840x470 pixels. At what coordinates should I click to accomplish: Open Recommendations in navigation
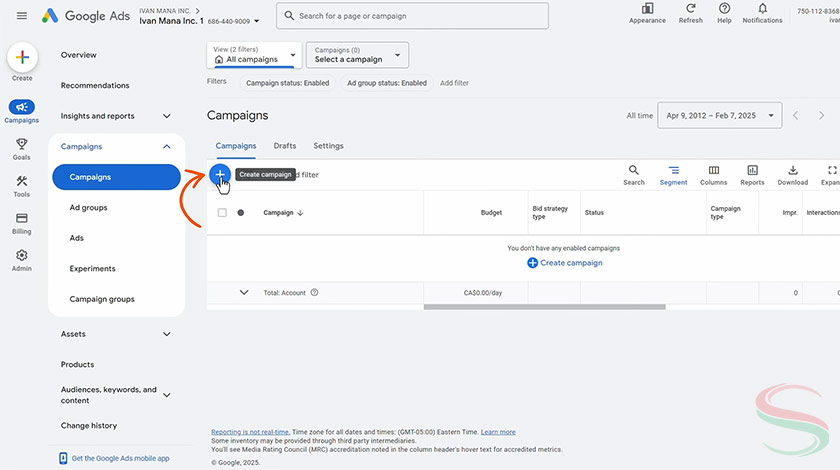click(x=95, y=85)
